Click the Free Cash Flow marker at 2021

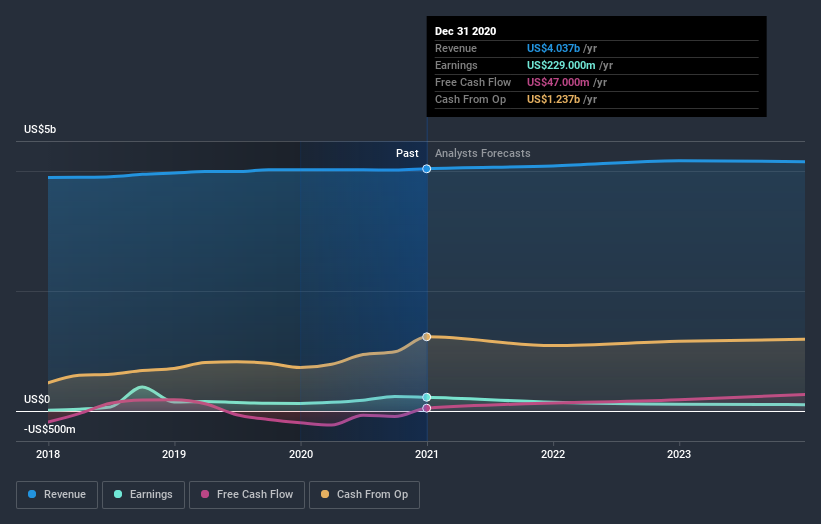tap(427, 408)
